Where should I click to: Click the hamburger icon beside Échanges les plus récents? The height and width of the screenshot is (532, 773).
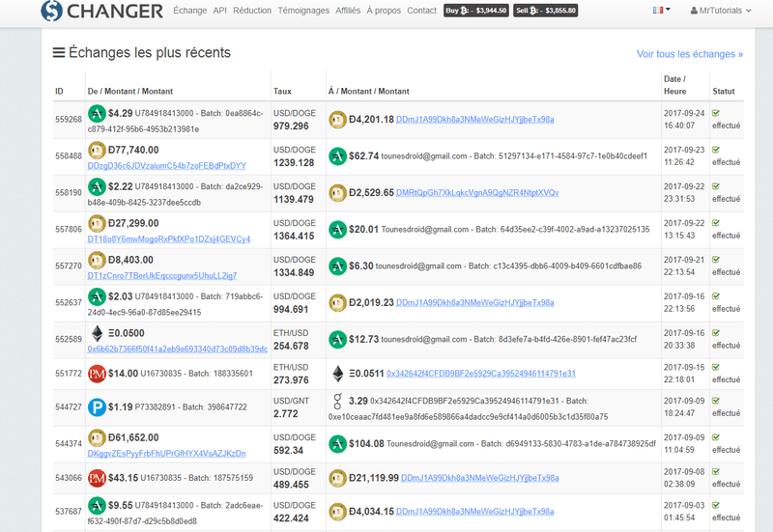59,53
